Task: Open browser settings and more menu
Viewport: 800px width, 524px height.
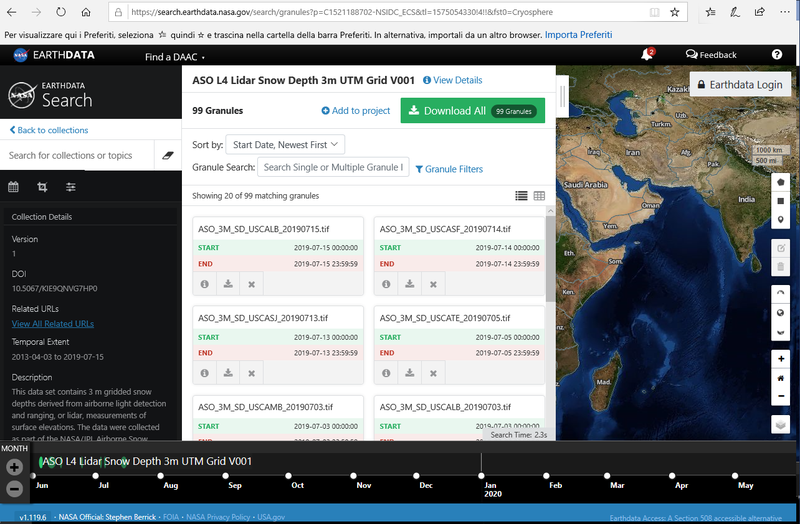Action: 785,12
